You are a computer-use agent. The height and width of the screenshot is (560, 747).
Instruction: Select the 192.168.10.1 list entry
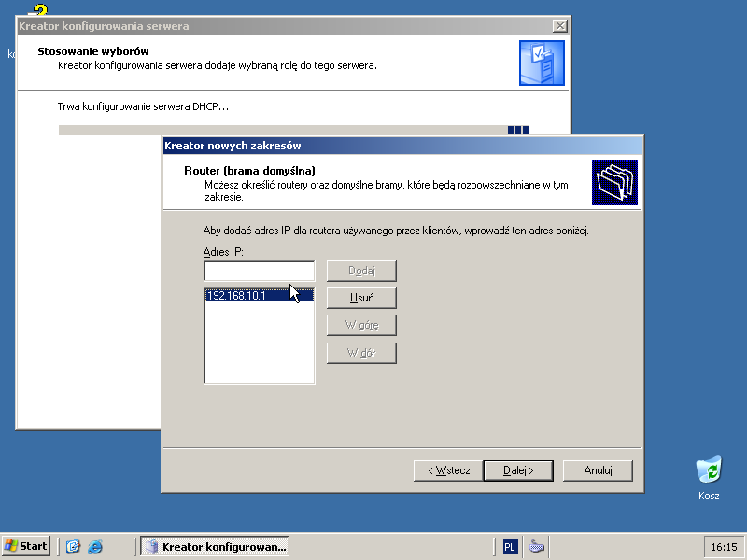coord(260,296)
